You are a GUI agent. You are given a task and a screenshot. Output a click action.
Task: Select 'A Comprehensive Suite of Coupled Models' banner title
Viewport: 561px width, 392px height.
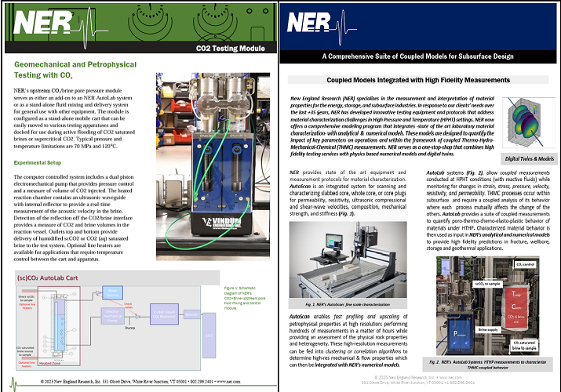pyautogui.click(x=417, y=56)
